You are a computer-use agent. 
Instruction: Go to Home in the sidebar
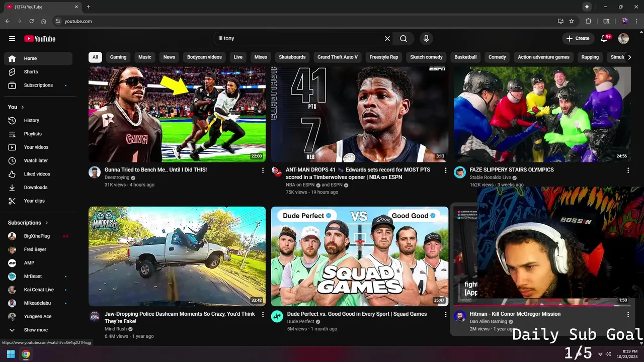click(x=38, y=58)
